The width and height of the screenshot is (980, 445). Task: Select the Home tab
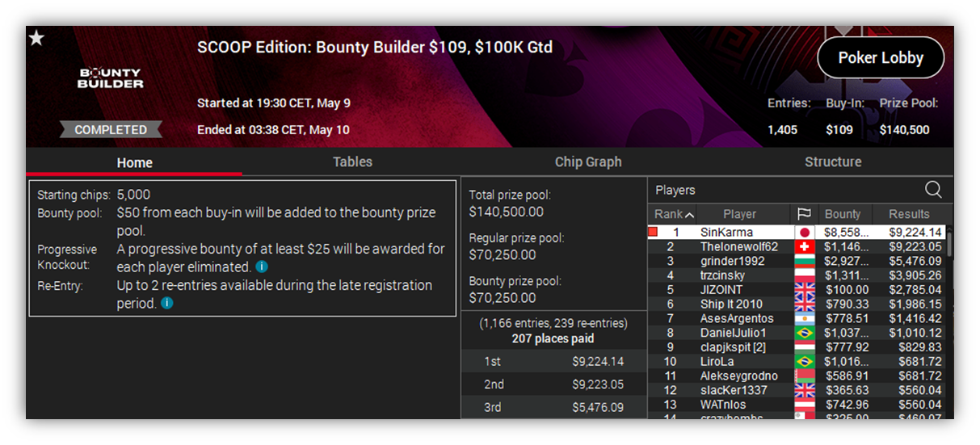(x=134, y=162)
